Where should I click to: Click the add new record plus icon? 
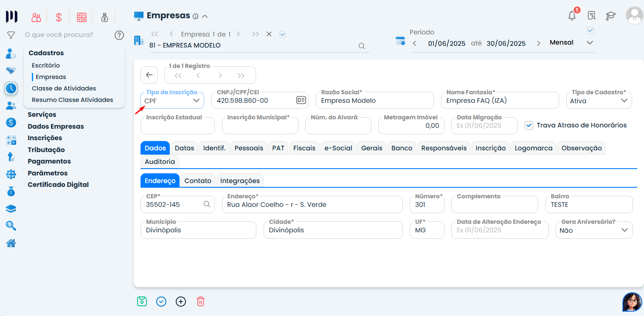tap(181, 302)
